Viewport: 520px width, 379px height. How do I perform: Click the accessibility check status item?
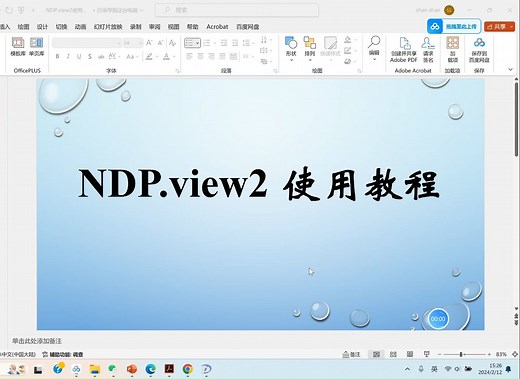click(x=63, y=354)
